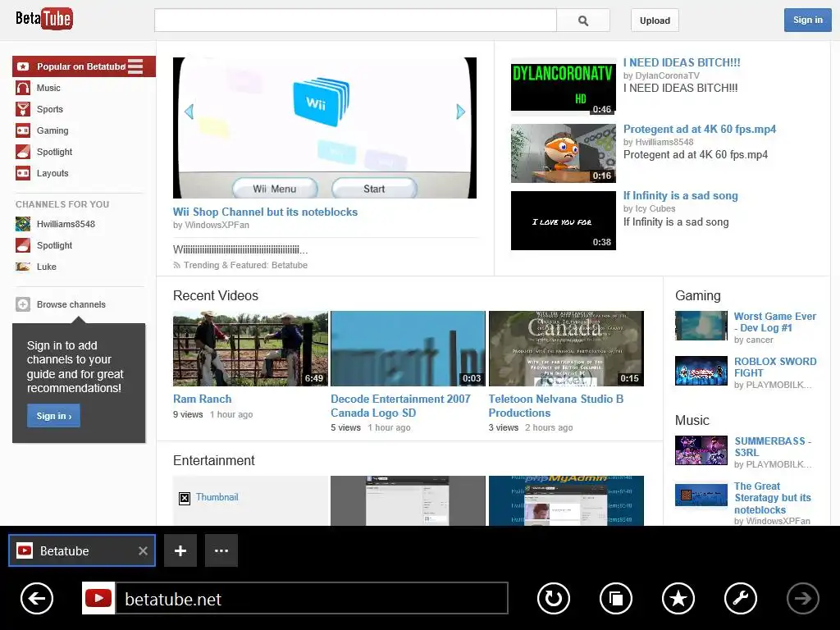
Task: Open the Music category
Action: 48,88
